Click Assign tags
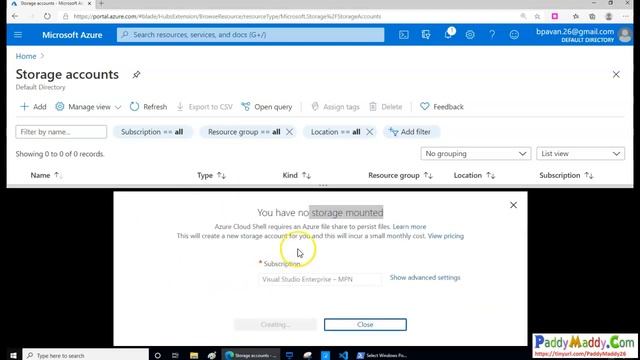Viewport: 640px width, 360px height. [x=336, y=107]
